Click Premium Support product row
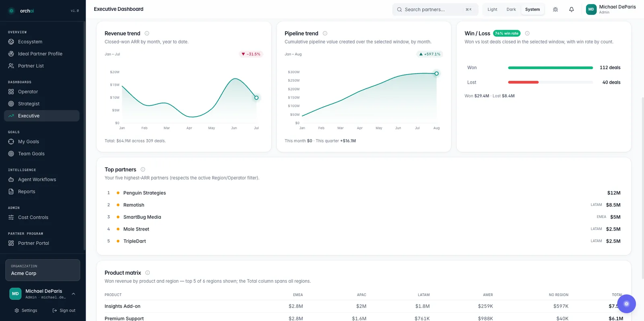This screenshot has height=321, width=644. click(x=364, y=318)
